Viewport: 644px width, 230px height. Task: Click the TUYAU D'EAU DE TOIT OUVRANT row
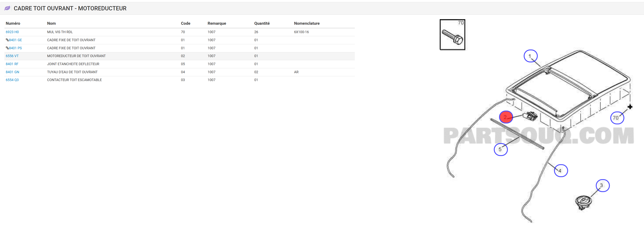pyautogui.click(x=72, y=72)
